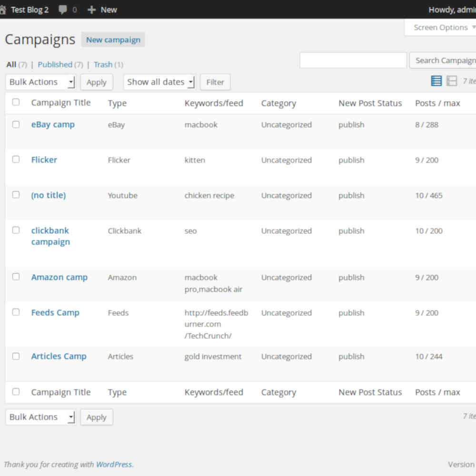
Task: Open the Bulk Actions dropdown
Action: [x=40, y=82]
